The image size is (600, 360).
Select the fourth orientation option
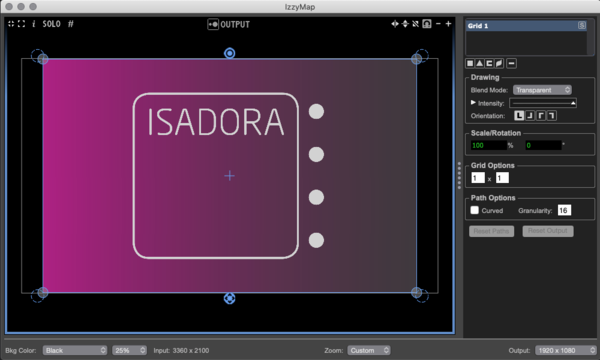pos(551,116)
